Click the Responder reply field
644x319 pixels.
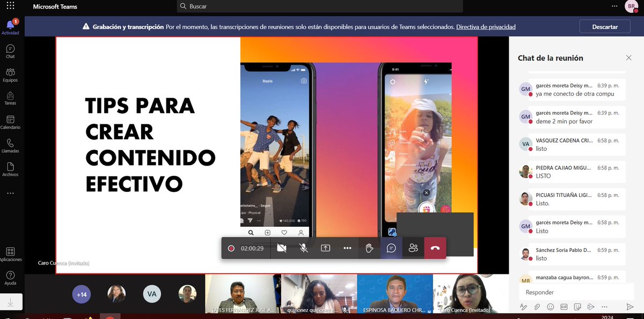(577, 292)
